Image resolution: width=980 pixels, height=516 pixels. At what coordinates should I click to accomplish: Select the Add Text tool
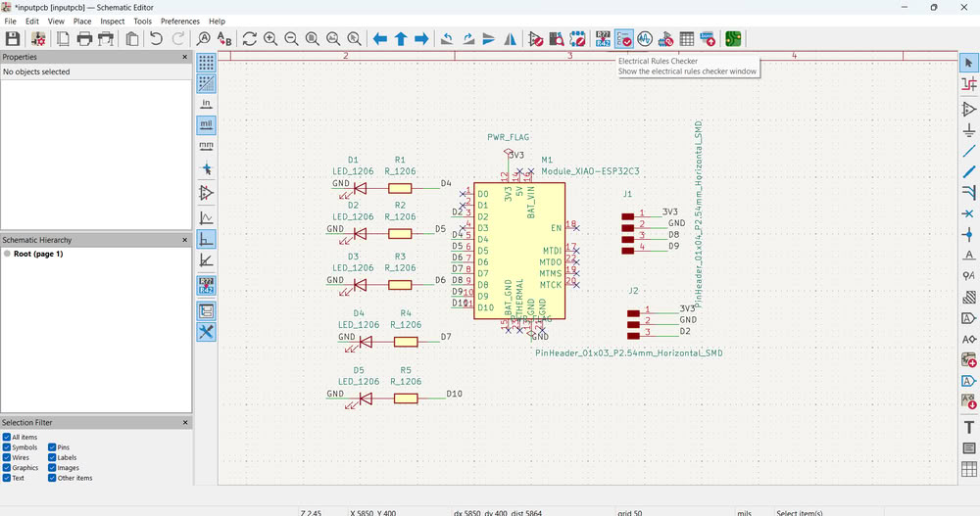[969, 427]
